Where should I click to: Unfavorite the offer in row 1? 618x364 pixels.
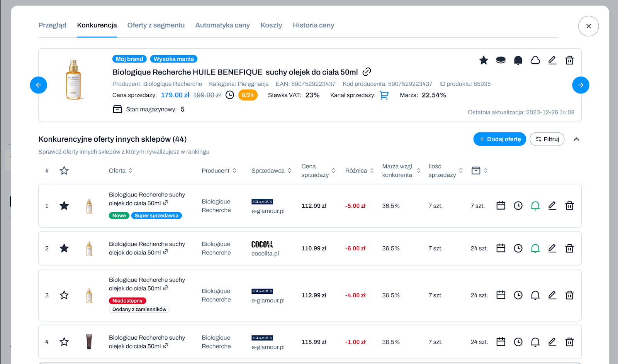(x=64, y=206)
